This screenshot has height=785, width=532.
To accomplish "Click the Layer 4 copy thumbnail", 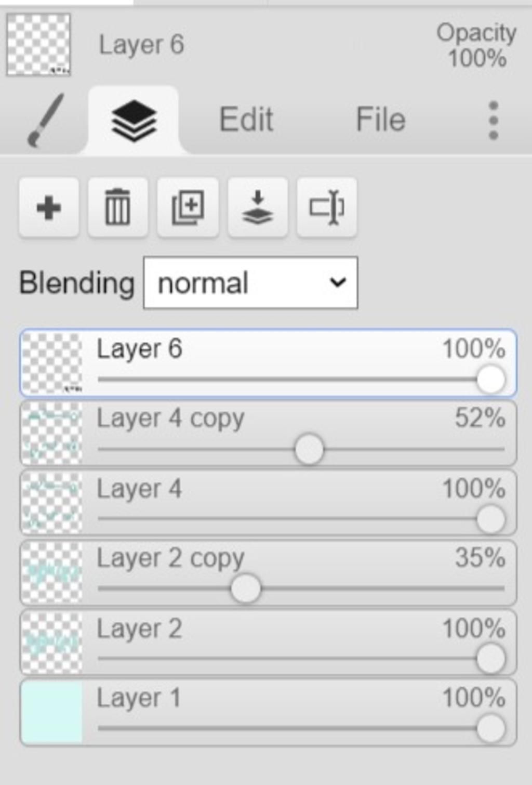I will 51,433.
